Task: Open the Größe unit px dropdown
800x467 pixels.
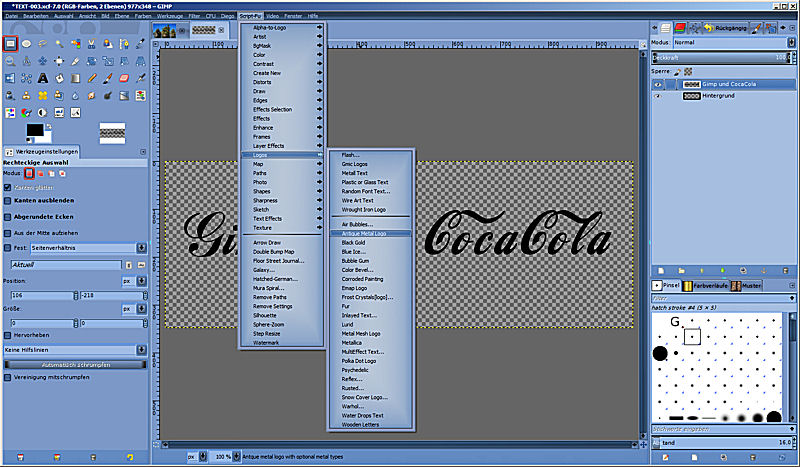Action: [x=134, y=309]
